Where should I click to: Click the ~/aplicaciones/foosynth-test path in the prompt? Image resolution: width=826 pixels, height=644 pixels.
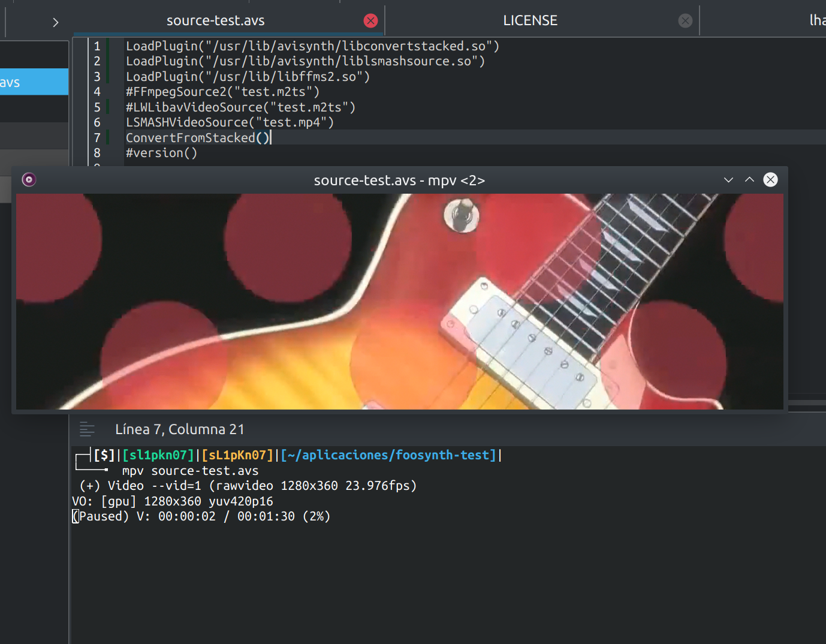[388, 455]
